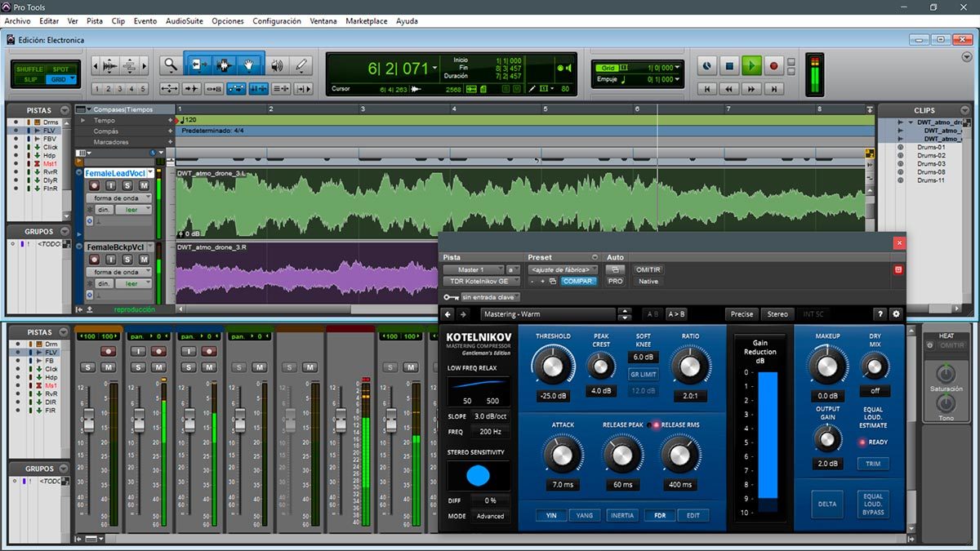Click the plugin automation enable icon under Auto
Image resolution: width=980 pixels, height=551 pixels.
(x=615, y=269)
